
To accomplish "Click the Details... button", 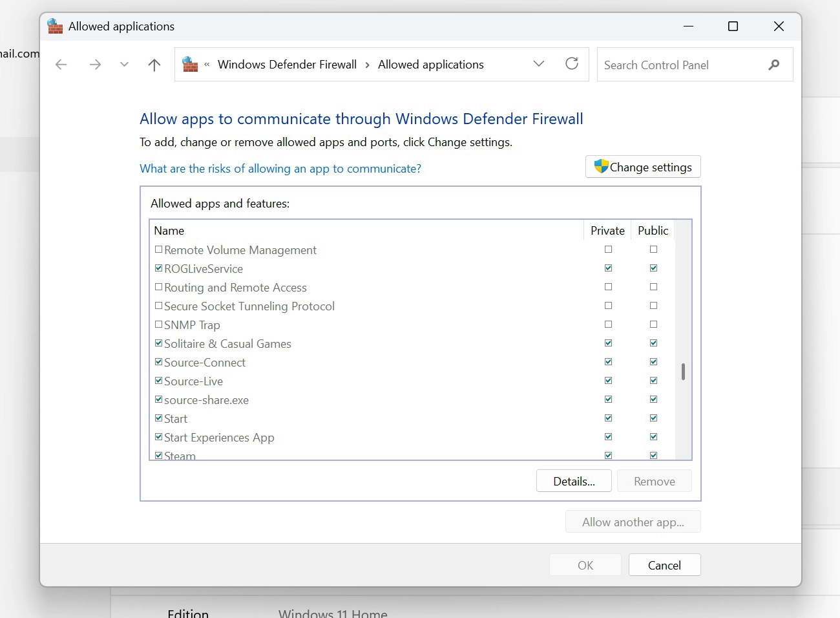I will pyautogui.click(x=574, y=481).
